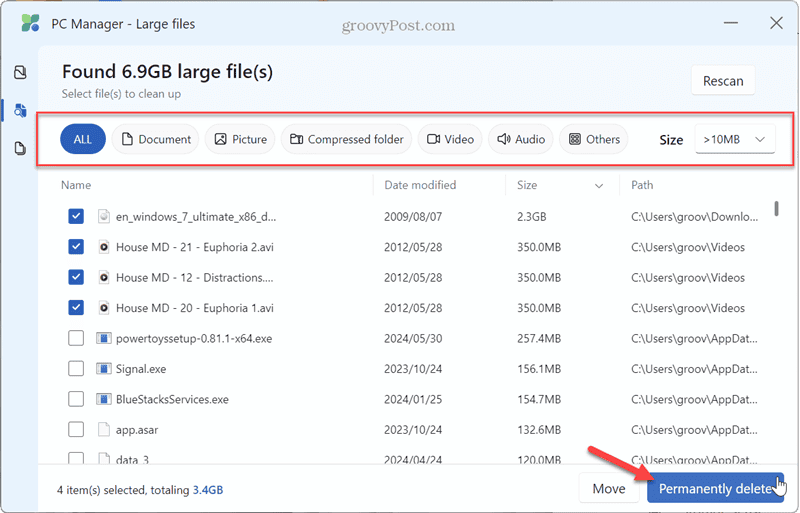Image resolution: width=800 pixels, height=513 pixels.
Task: Check the BlueStacksServices.exe checkbox
Action: click(x=76, y=399)
